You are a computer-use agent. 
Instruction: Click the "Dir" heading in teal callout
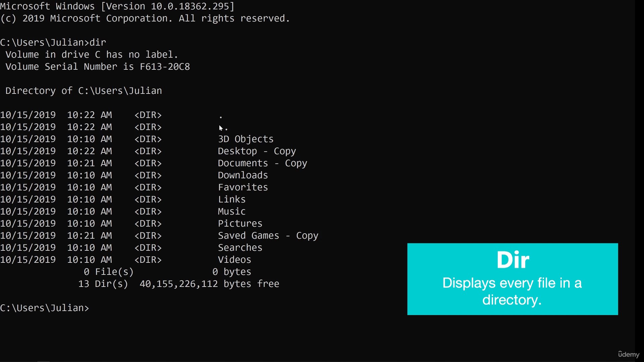click(x=513, y=260)
